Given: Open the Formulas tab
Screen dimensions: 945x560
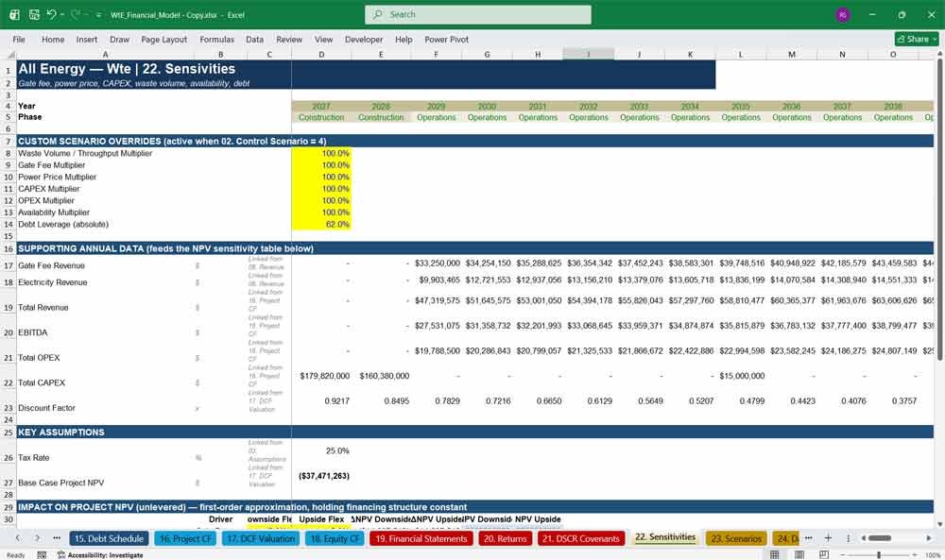Looking at the screenshot, I should [217, 39].
